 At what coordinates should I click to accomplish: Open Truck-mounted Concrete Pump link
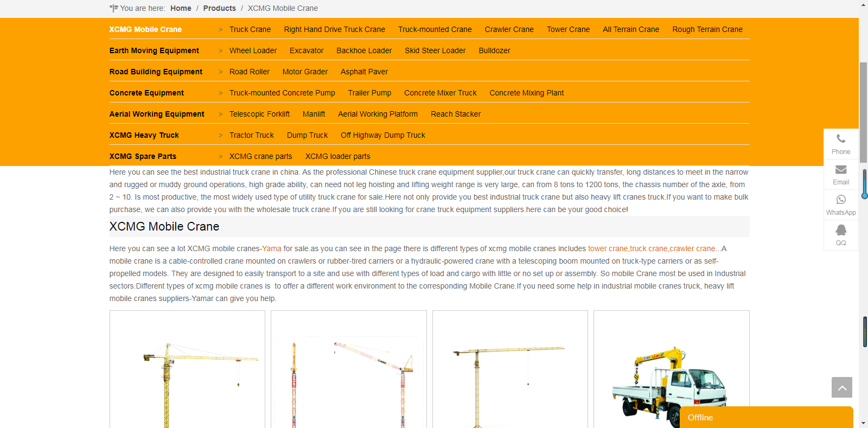tap(282, 93)
